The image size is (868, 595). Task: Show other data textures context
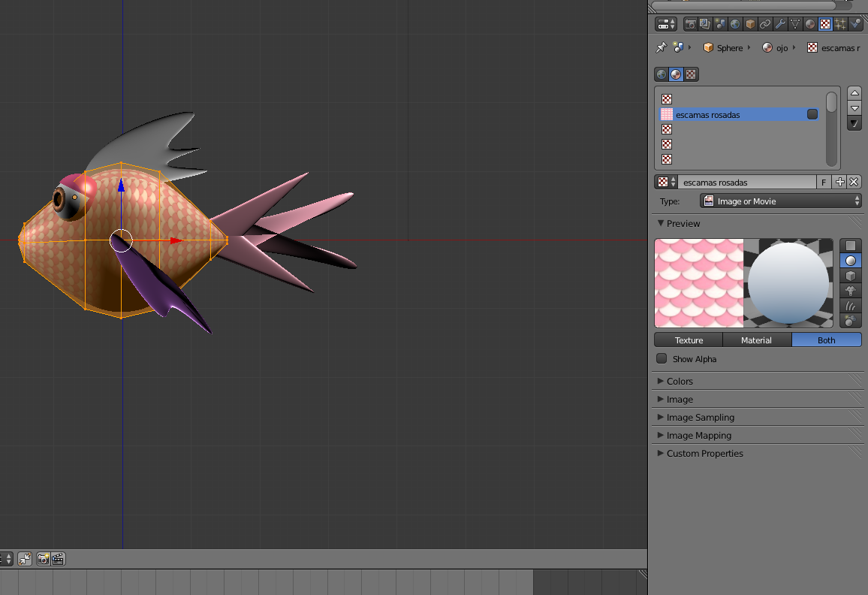[691, 74]
